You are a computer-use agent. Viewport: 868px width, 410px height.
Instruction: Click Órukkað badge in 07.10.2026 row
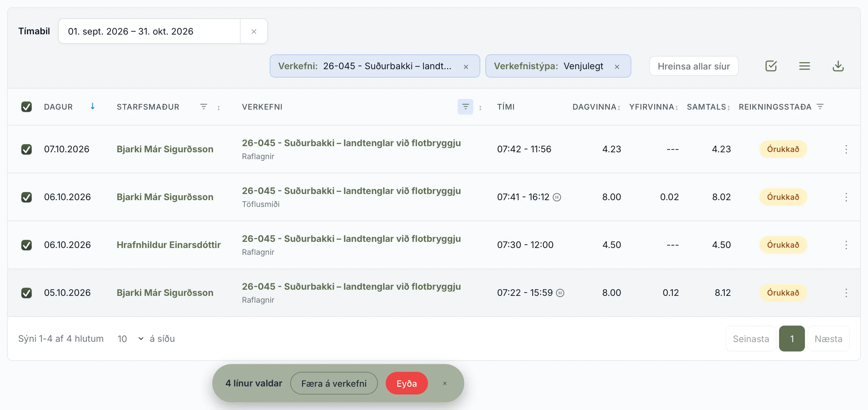783,149
